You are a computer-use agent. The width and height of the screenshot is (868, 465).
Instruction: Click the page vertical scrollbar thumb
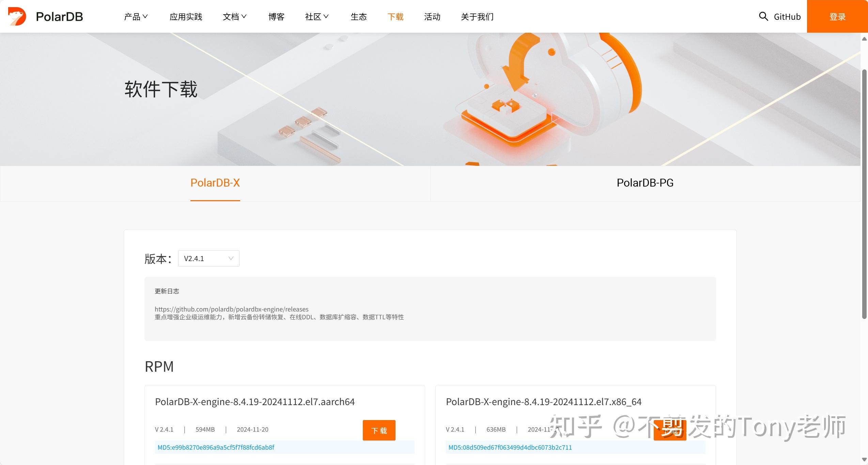coord(864,194)
